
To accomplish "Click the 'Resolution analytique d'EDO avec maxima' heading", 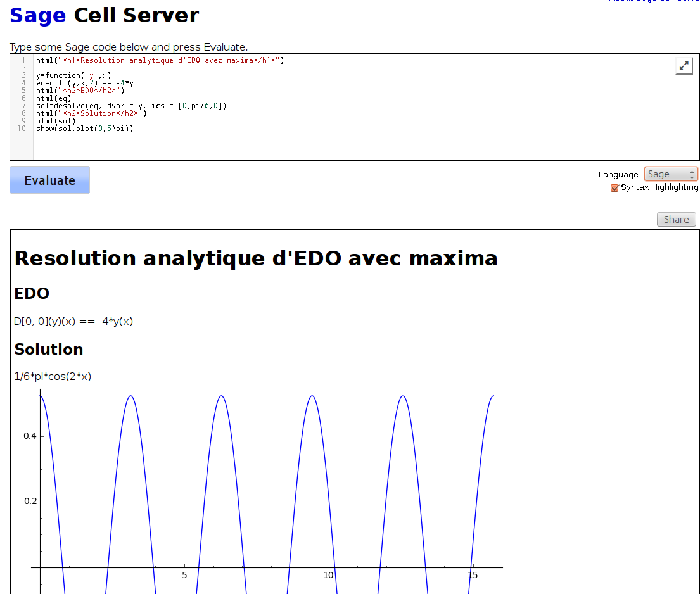I will tap(255, 258).
